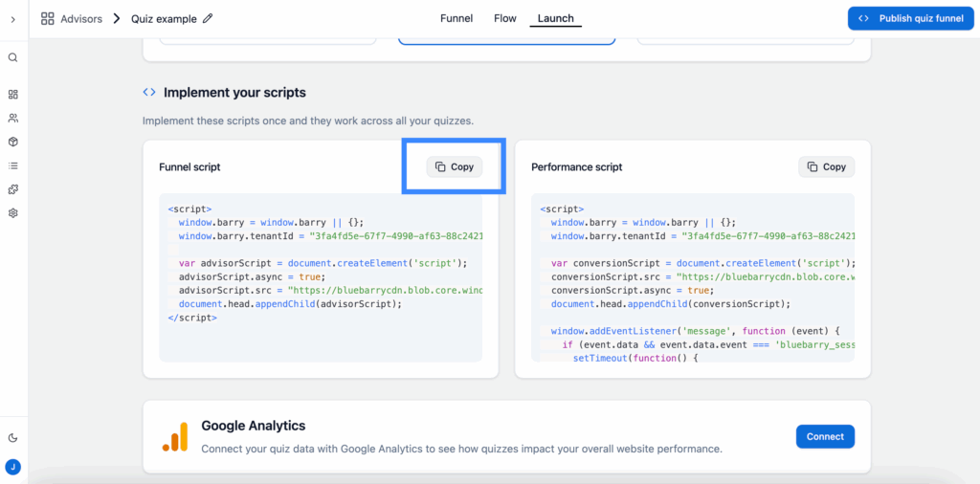Viewport: 980px width, 484px height.
Task: Click the Quiz example title
Action: (x=164, y=19)
